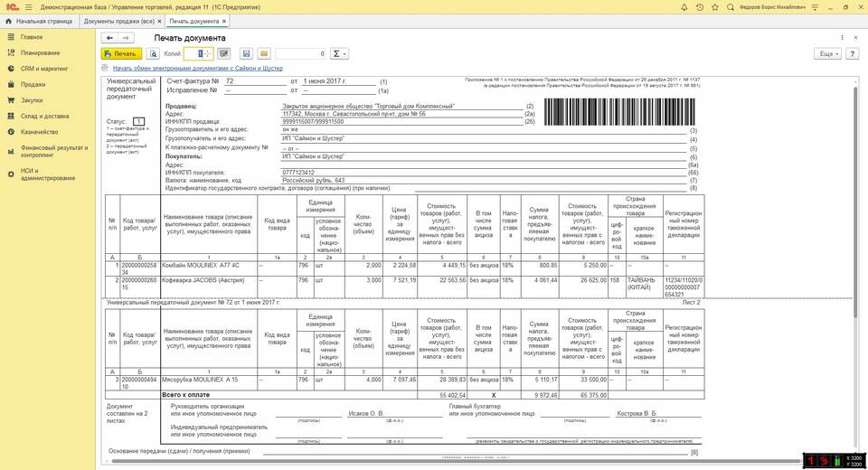Open favorites star icon in title bar

(x=714, y=7)
